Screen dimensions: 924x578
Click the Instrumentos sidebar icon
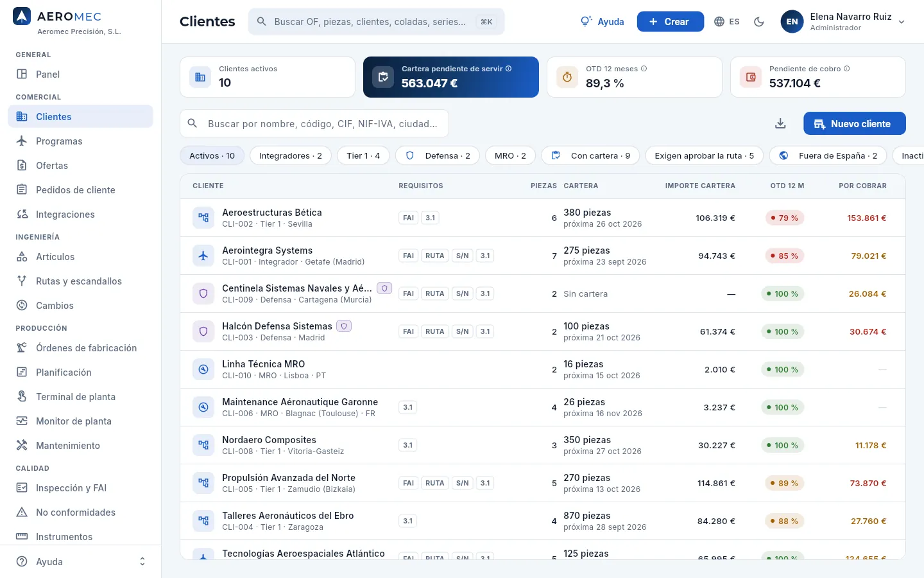22,537
